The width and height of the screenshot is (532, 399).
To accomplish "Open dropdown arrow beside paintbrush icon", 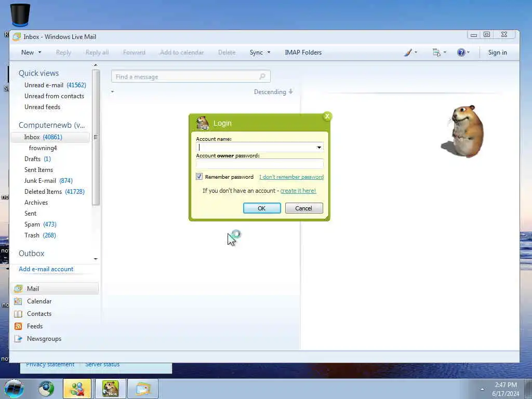I will coord(416,52).
